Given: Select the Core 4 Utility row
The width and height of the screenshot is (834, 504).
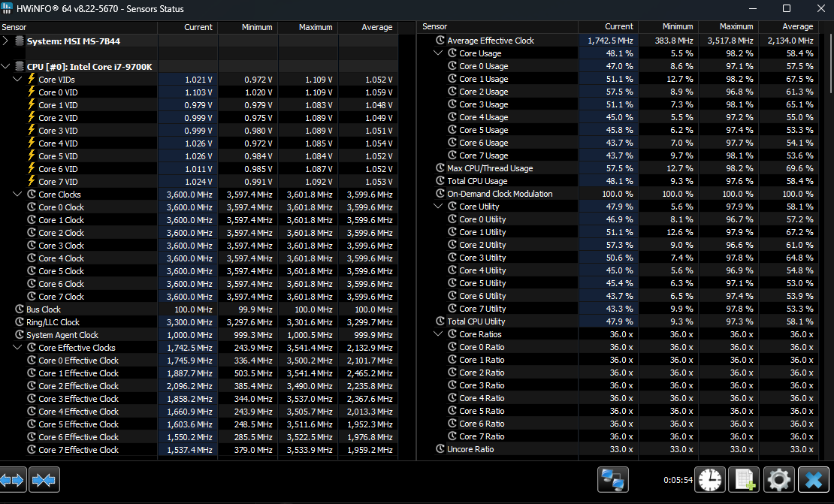Looking at the screenshot, I should pos(619,270).
